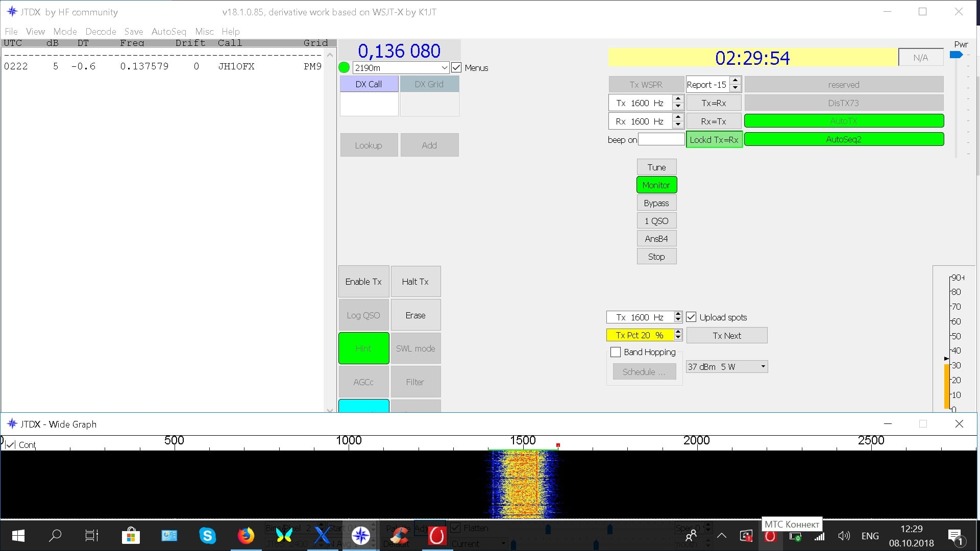Open the butterfly app on taskbar
The width and height of the screenshot is (980, 551).
(284, 536)
